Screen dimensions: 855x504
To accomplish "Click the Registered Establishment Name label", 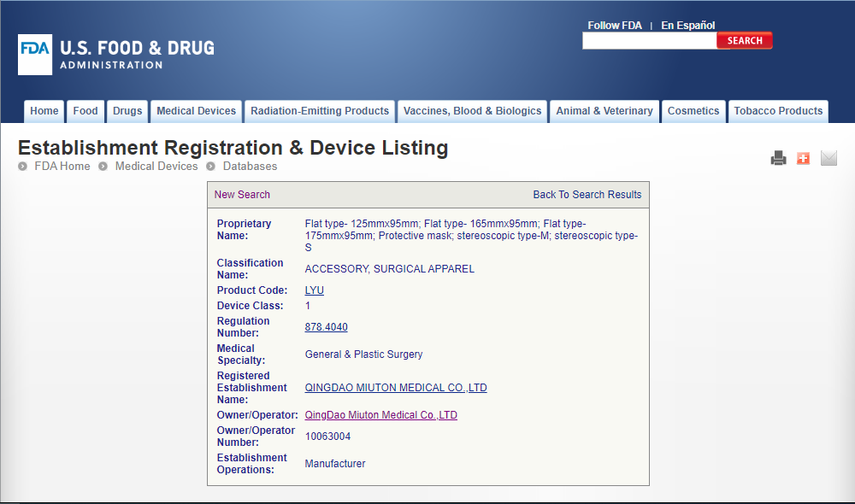I will point(251,388).
